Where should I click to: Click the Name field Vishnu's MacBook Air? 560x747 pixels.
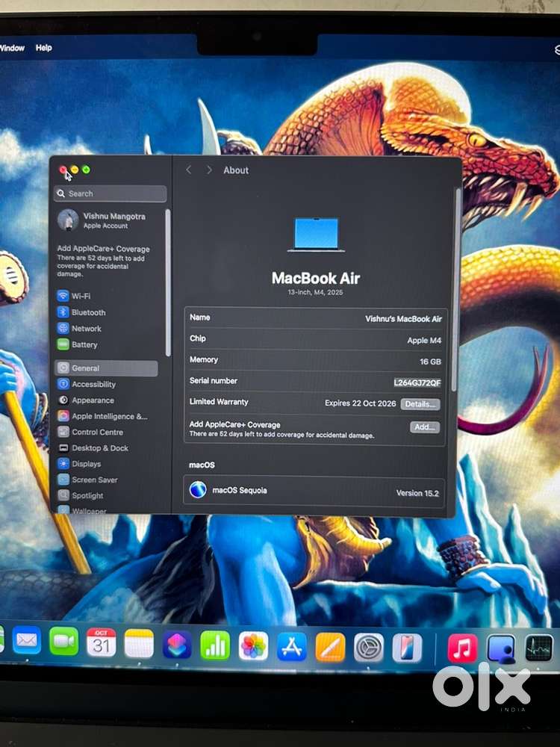404,319
